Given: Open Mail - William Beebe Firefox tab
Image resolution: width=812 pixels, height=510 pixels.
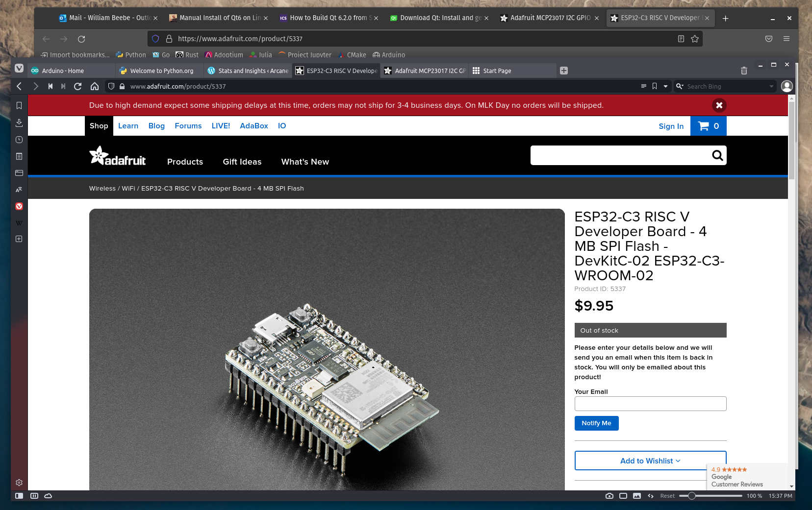Looking at the screenshot, I should coord(108,18).
